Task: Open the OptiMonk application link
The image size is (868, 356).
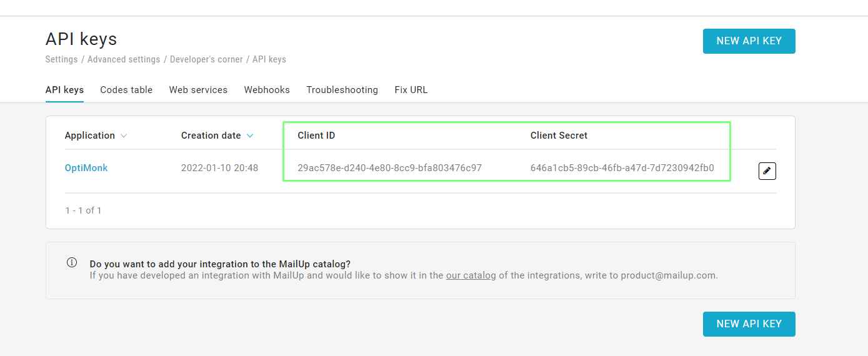Action: pos(86,168)
